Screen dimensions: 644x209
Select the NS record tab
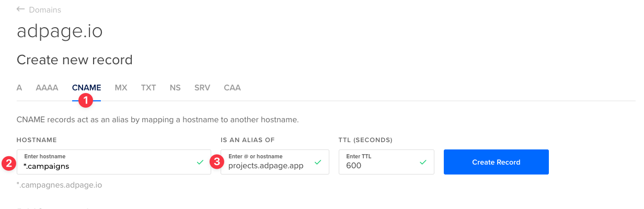pyautogui.click(x=175, y=88)
